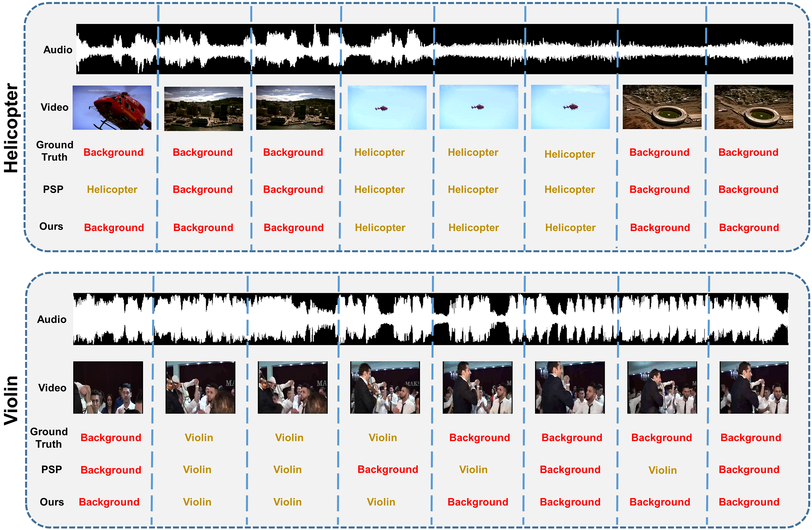Select the last violin video frame
812x530 pixels.
click(754, 387)
